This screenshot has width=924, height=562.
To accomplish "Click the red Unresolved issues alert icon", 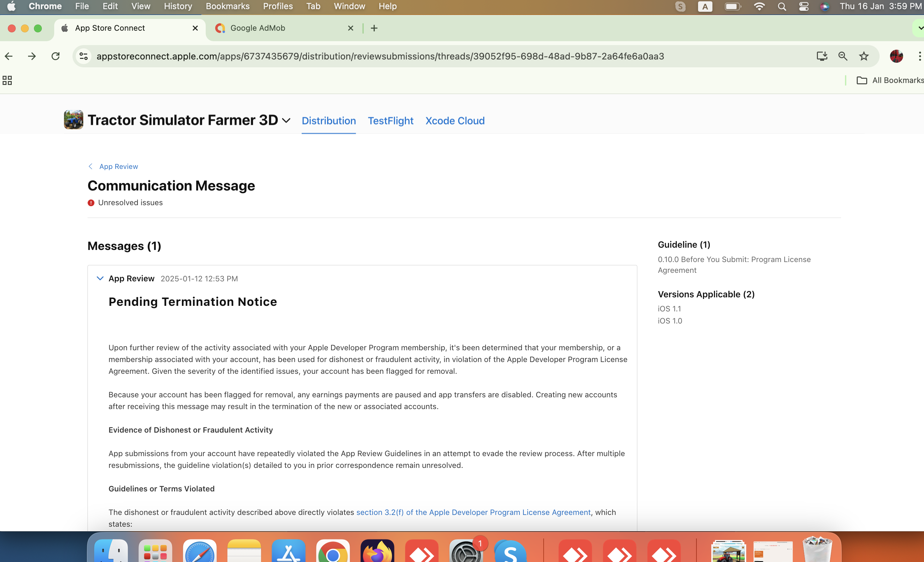I will point(91,203).
